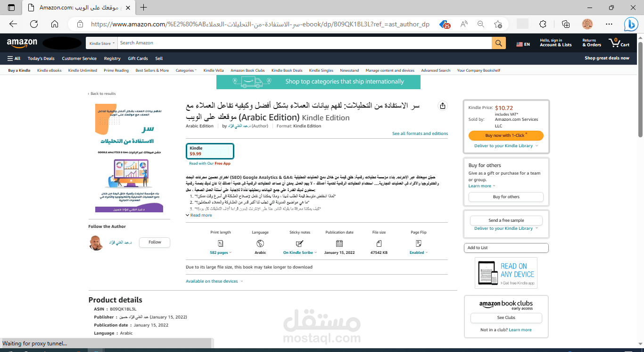Open Bing chat sidebar icon
Image resolution: width=644 pixels, height=352 pixels.
631,24
